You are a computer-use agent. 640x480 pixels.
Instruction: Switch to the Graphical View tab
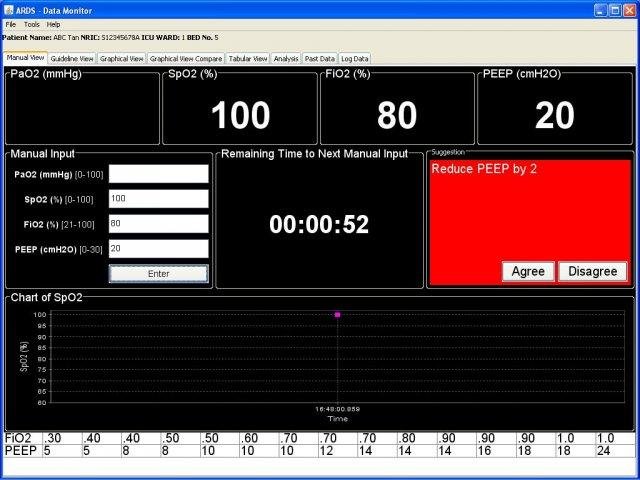point(122,59)
